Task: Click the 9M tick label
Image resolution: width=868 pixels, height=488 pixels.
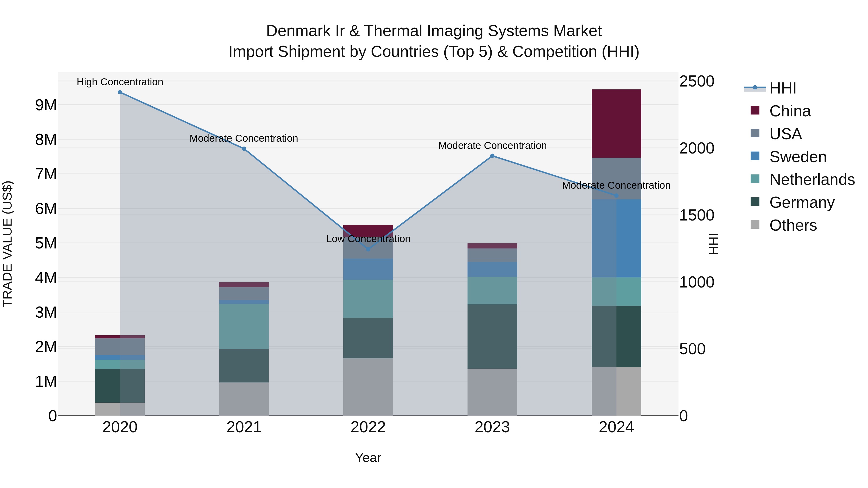Action: point(46,105)
